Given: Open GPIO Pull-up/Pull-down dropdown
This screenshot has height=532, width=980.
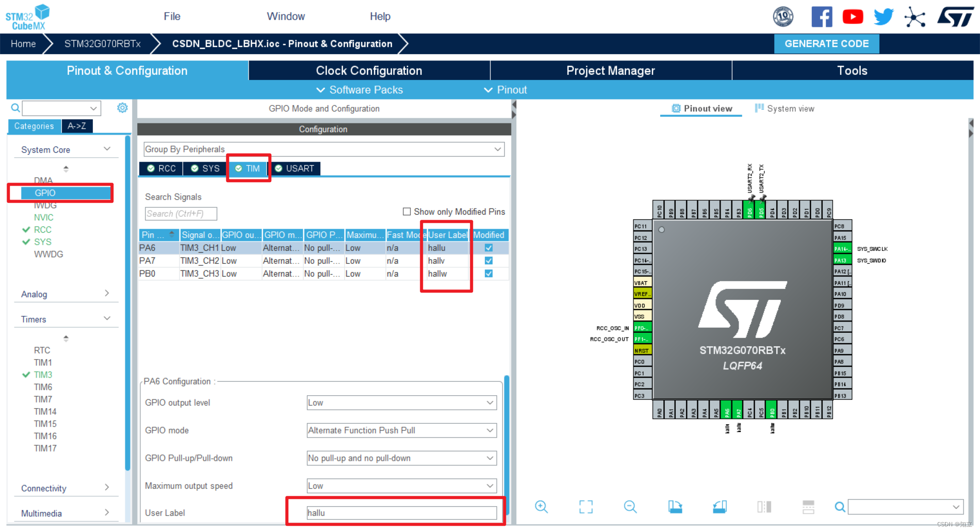Looking at the screenshot, I should pos(402,458).
